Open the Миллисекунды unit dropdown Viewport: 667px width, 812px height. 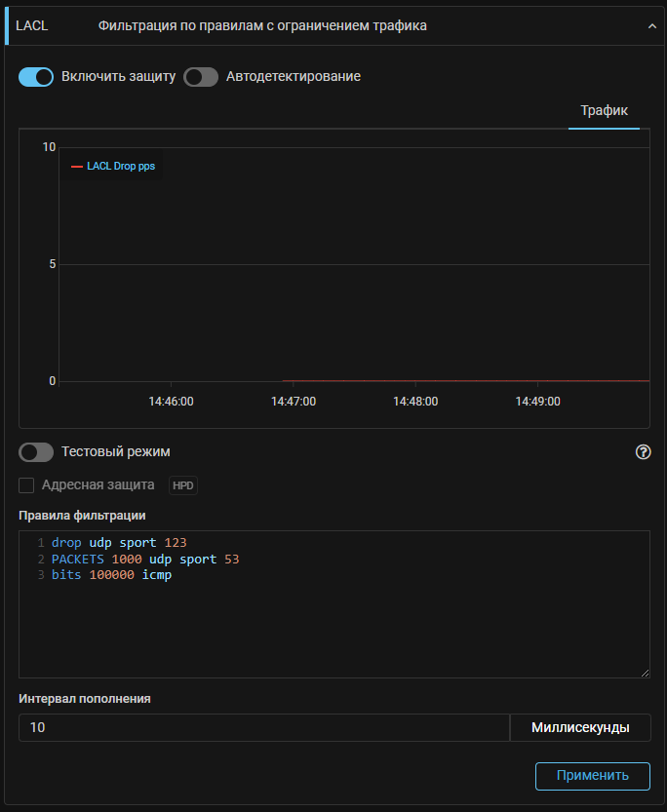[579, 727]
